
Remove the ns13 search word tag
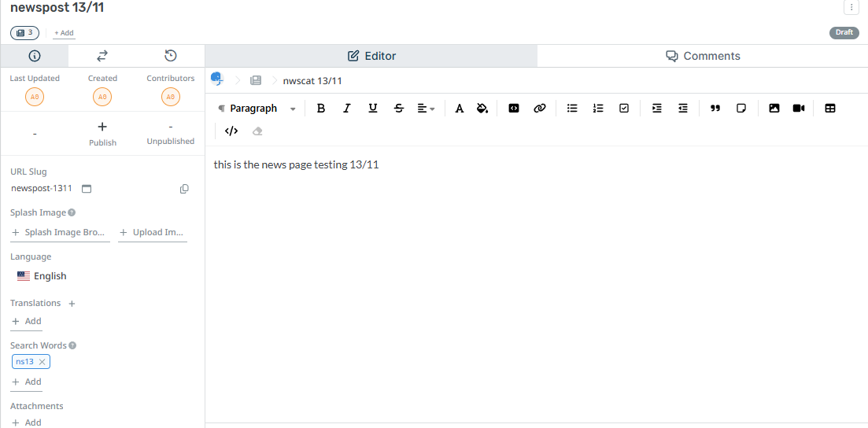click(x=42, y=362)
